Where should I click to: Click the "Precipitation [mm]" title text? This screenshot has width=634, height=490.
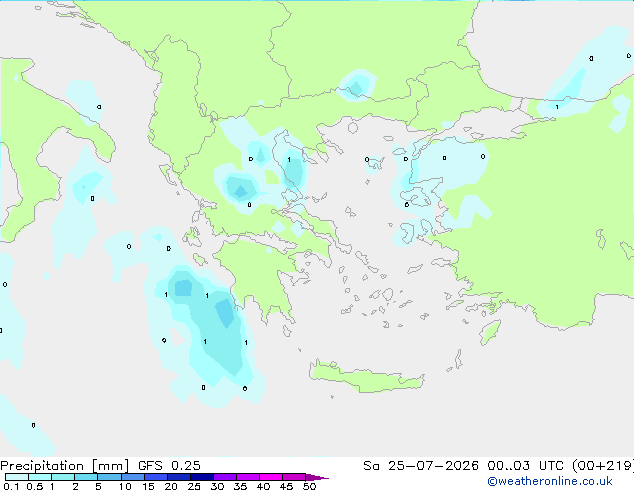64,466
